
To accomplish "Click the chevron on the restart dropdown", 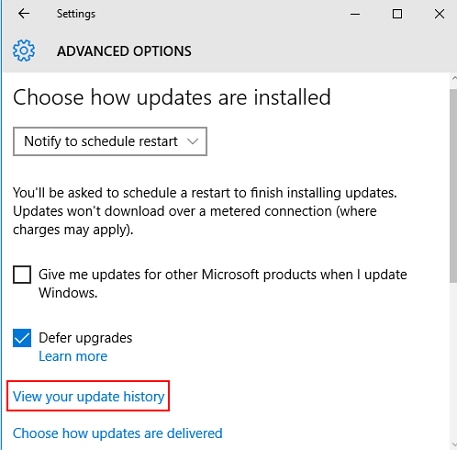I will pyautogui.click(x=193, y=141).
